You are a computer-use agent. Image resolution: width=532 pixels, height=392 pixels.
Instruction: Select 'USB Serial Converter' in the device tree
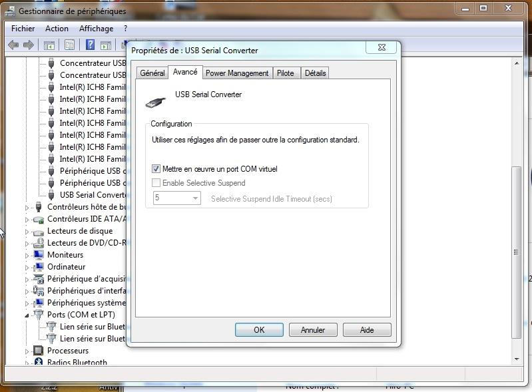click(93, 195)
